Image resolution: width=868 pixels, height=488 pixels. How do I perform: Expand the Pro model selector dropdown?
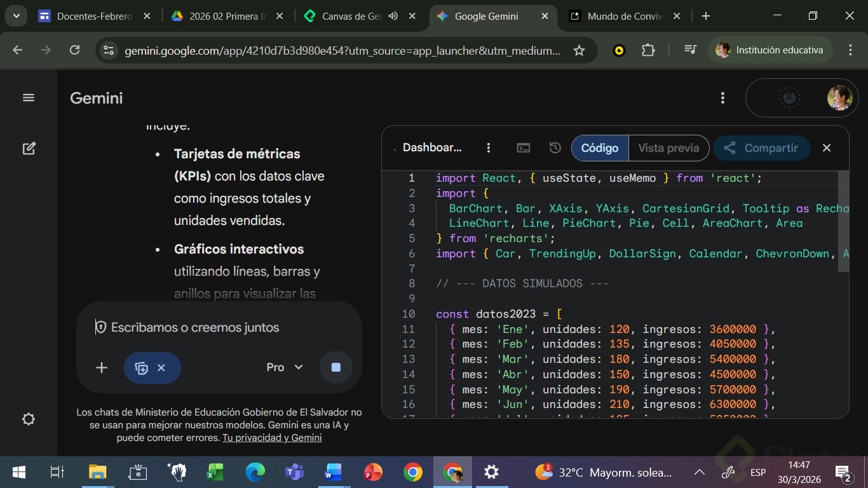(285, 367)
